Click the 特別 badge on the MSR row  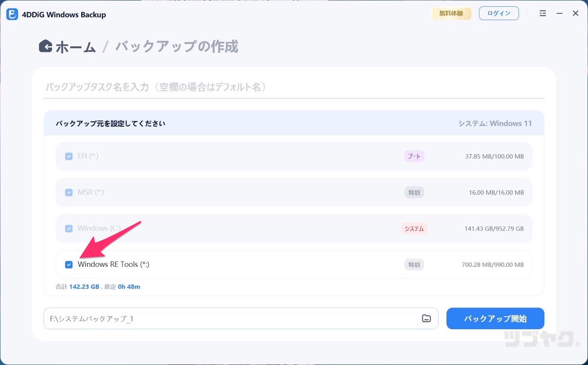(414, 192)
